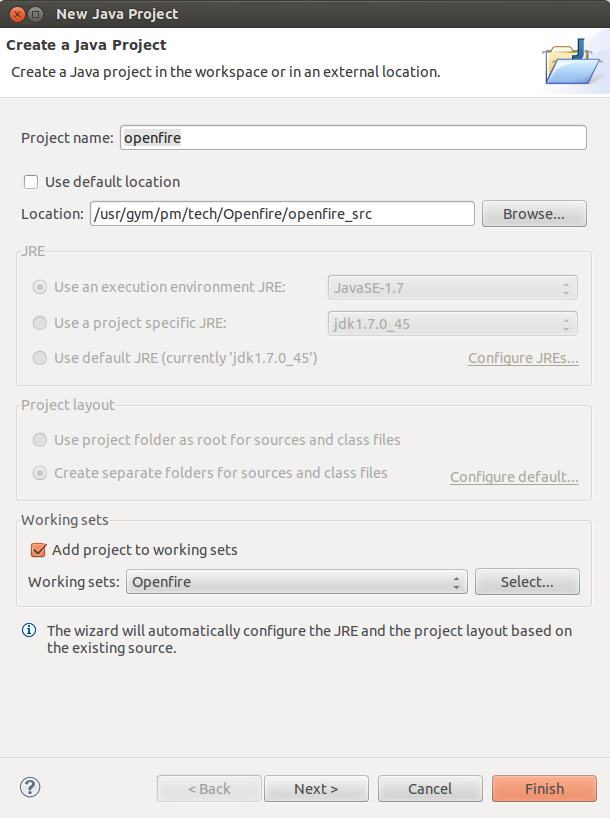This screenshot has width=610, height=818.
Task: Click the blue info icon beside wizard message
Action: point(29,630)
